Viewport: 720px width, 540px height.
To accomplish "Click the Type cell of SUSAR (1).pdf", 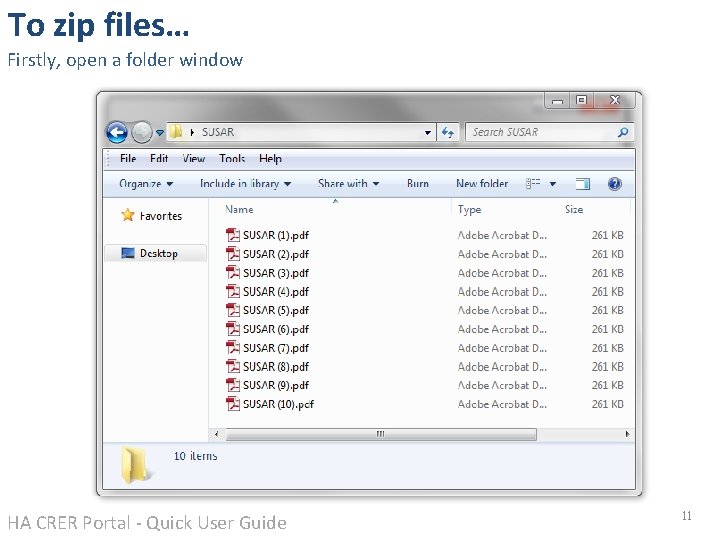I will 502,235.
